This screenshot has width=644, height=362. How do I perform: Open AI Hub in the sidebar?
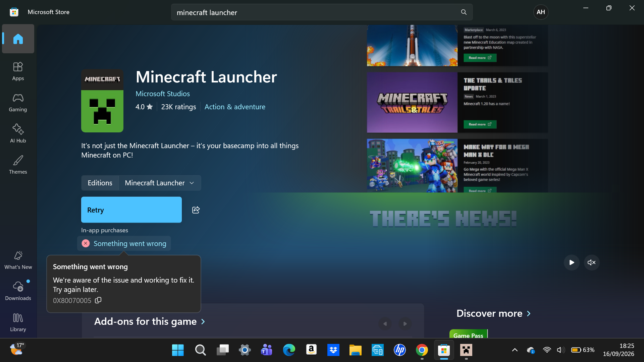pyautogui.click(x=18, y=134)
